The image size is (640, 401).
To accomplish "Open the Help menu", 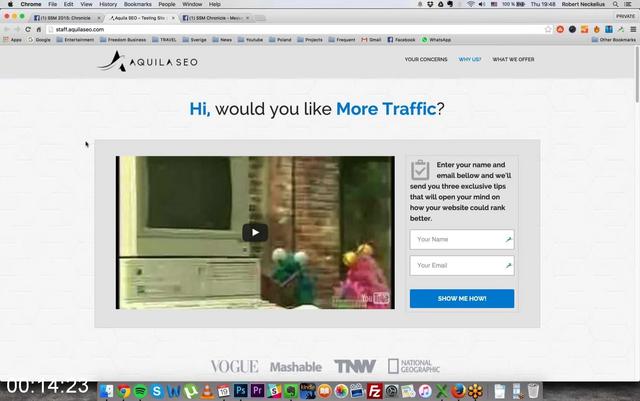I will pyautogui.click(x=215, y=4).
